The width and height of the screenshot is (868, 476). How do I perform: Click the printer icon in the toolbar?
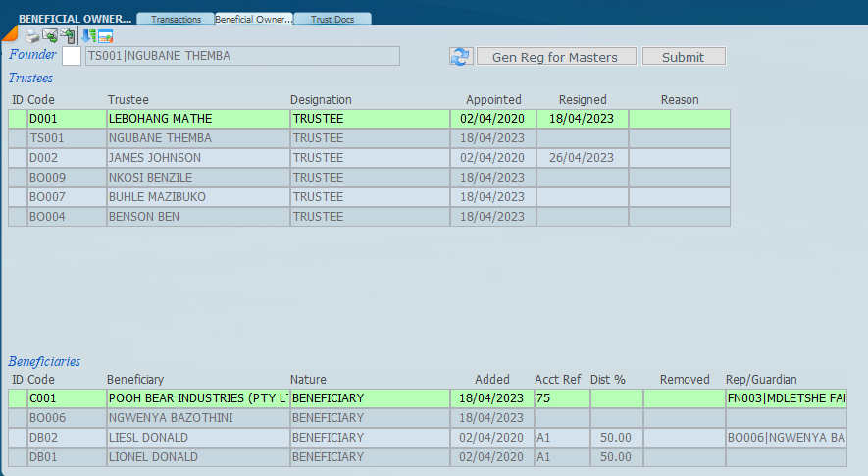[x=31, y=36]
